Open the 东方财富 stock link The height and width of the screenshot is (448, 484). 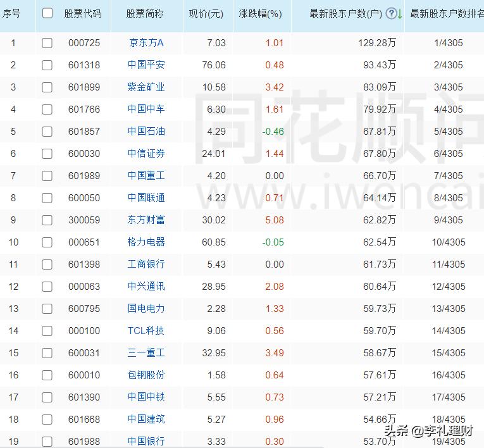click(146, 220)
